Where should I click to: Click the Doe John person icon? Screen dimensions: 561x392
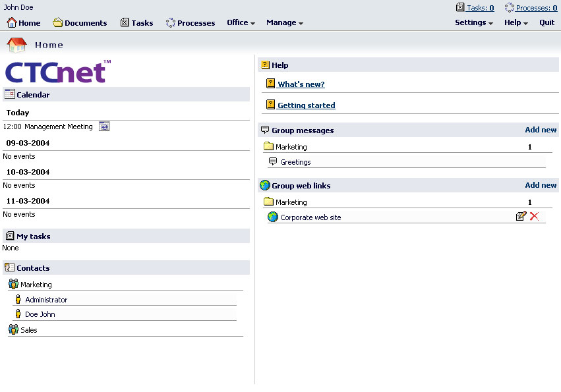pos(18,314)
